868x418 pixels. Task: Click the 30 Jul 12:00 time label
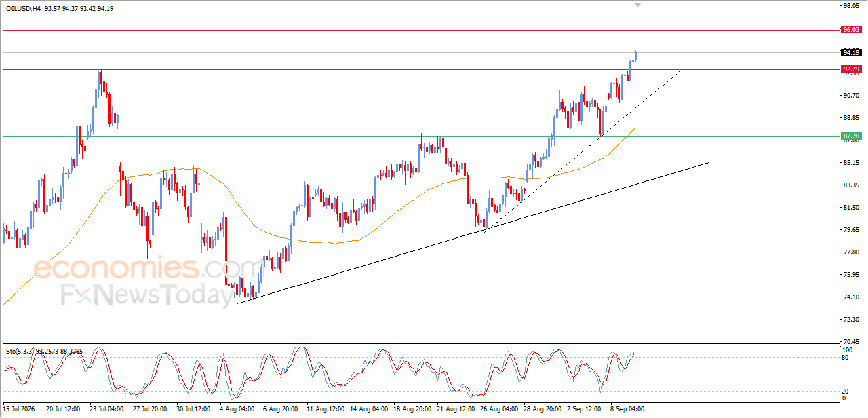tap(193, 409)
